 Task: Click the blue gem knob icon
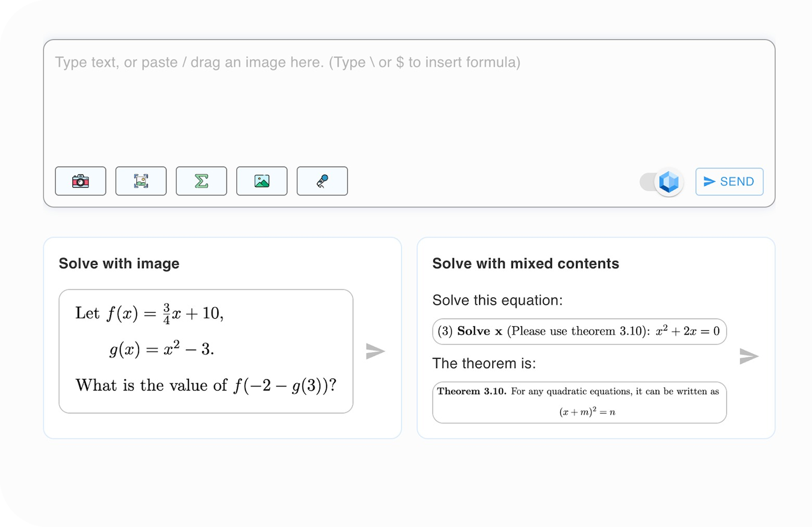[669, 182]
